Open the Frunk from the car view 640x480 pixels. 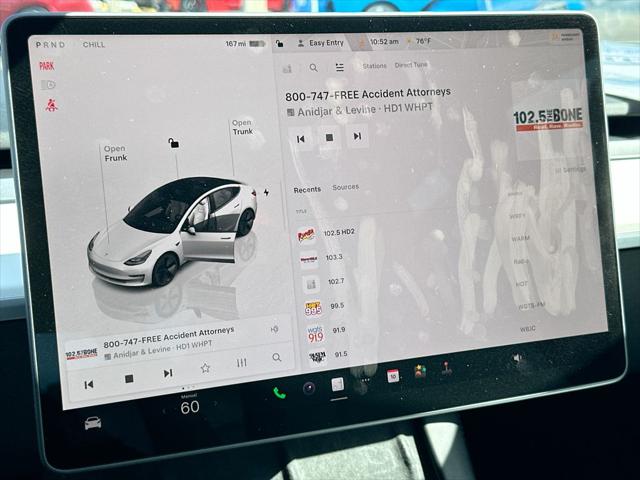115,153
